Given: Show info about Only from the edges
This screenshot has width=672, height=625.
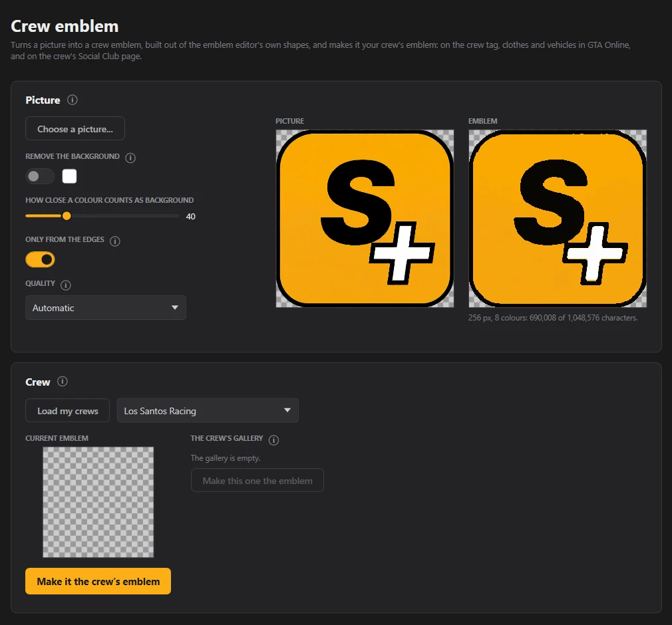Looking at the screenshot, I should point(115,241).
